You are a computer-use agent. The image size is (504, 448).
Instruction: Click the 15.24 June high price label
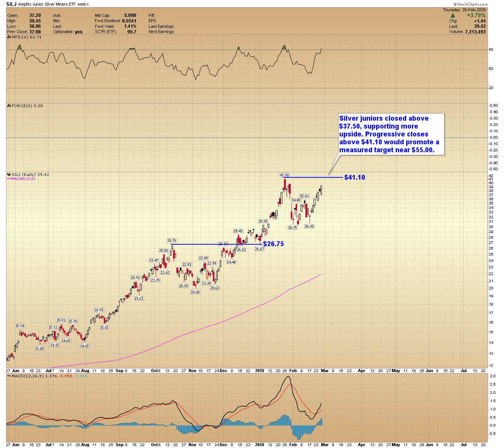[x=20, y=326]
